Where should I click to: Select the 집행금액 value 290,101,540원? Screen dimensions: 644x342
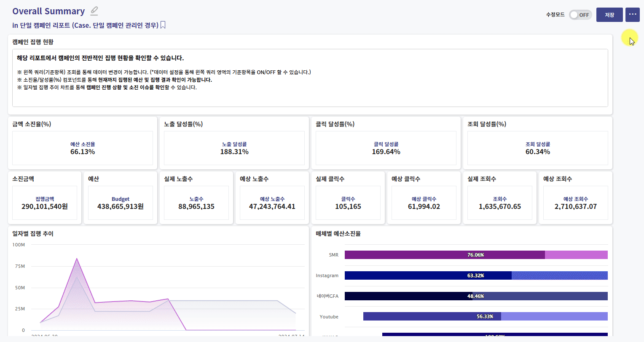point(45,206)
